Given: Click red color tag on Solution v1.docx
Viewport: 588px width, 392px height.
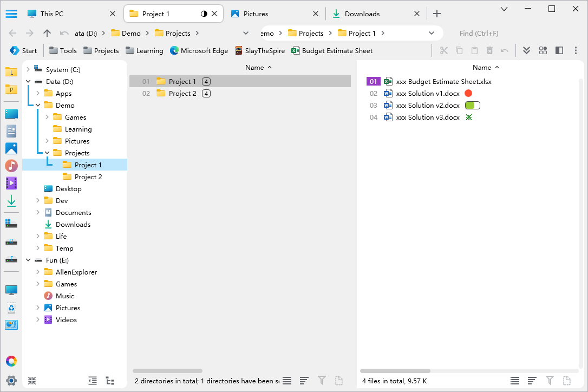Looking at the screenshot, I should click(468, 94).
